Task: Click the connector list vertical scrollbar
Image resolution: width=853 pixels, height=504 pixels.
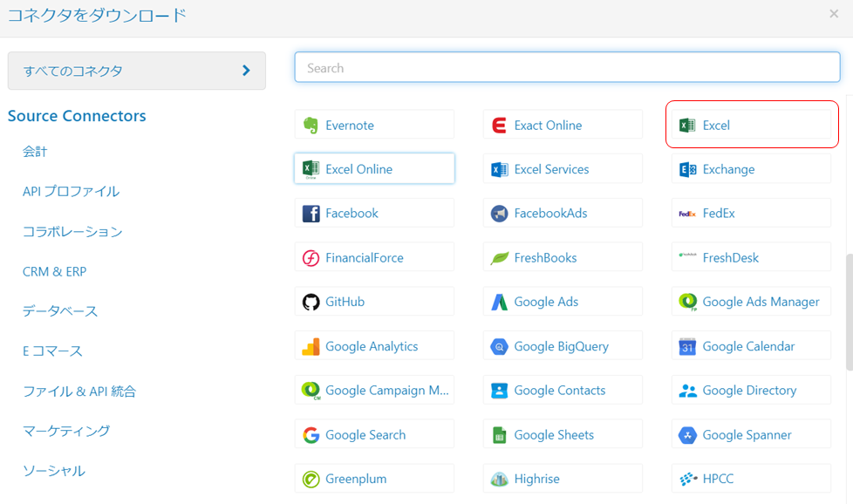Action: (850, 313)
